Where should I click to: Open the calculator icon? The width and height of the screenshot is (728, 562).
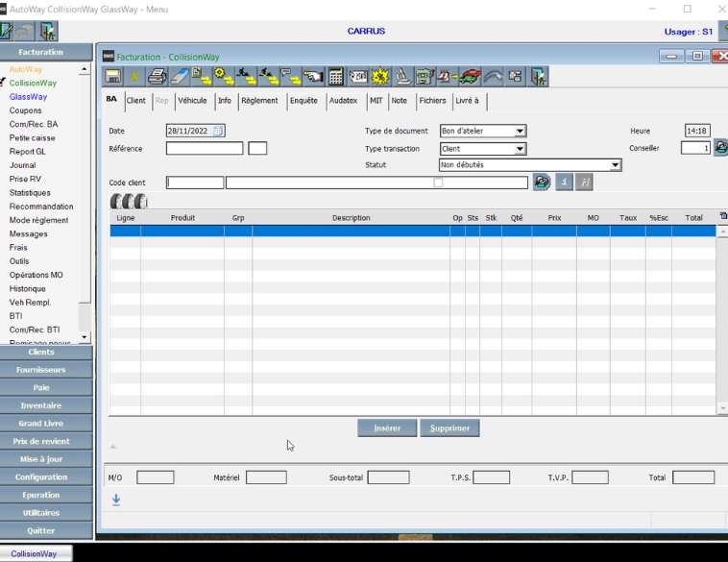click(335, 76)
